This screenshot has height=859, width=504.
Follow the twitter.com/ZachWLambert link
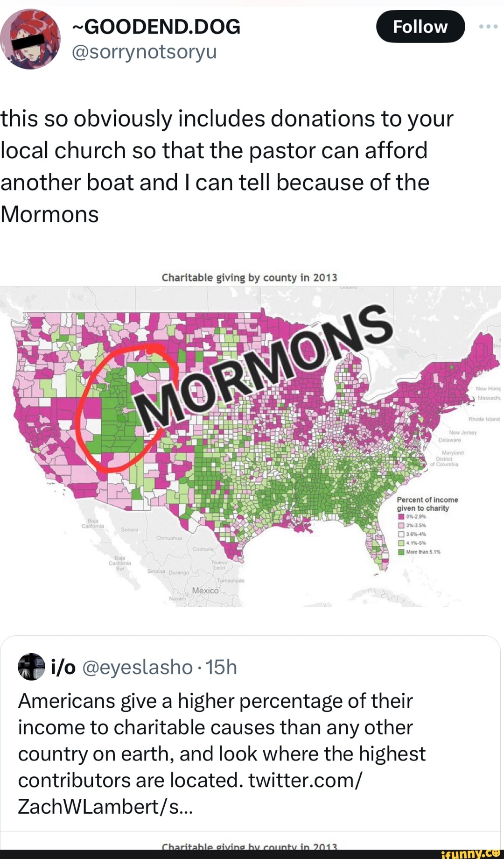point(304,780)
